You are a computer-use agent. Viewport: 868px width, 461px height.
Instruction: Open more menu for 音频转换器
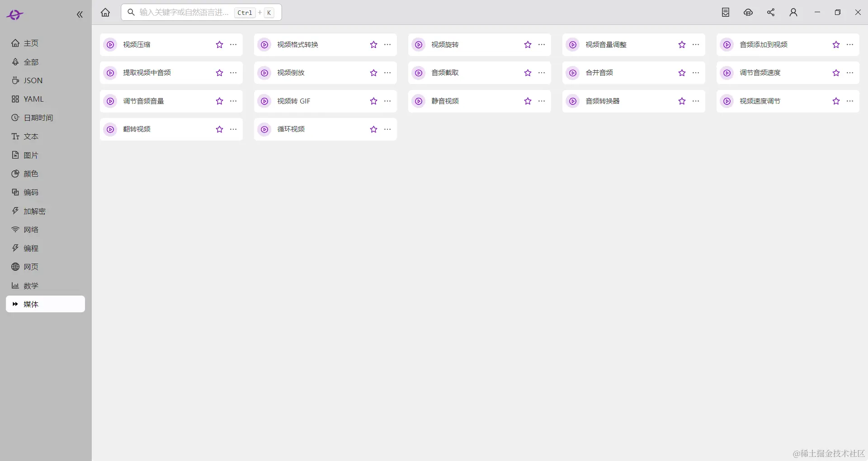coord(696,101)
